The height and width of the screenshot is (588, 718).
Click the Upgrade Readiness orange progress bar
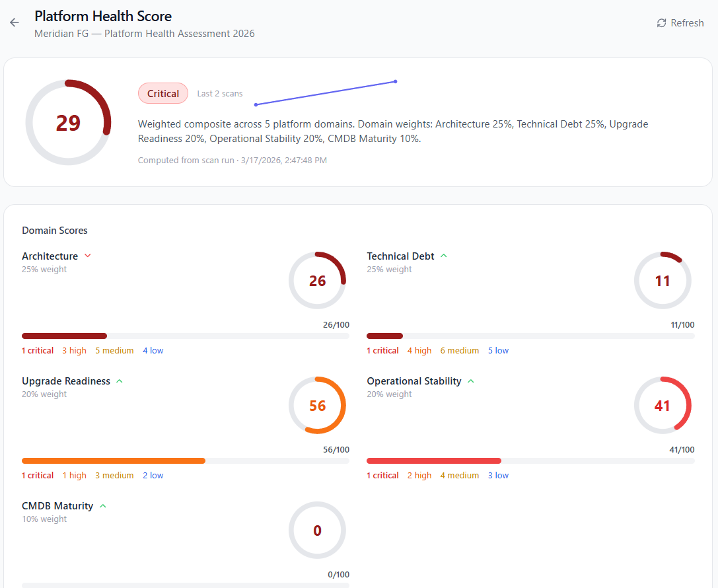[114, 461]
